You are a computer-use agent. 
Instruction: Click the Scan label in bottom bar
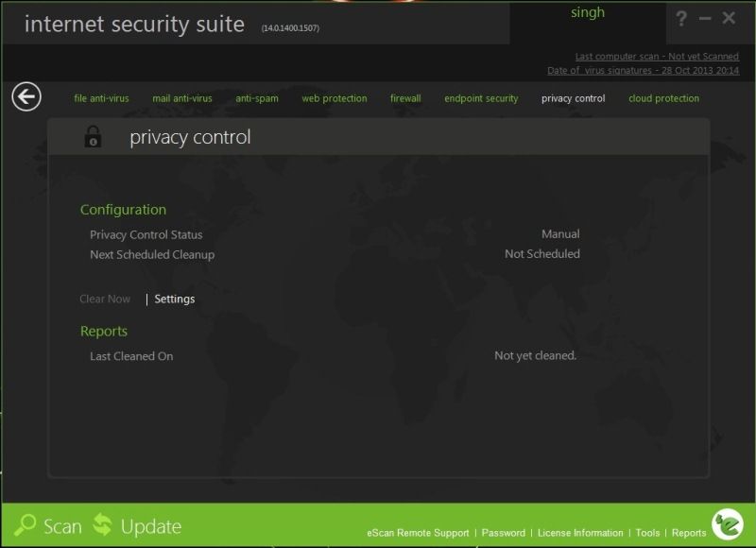pyautogui.click(x=62, y=526)
